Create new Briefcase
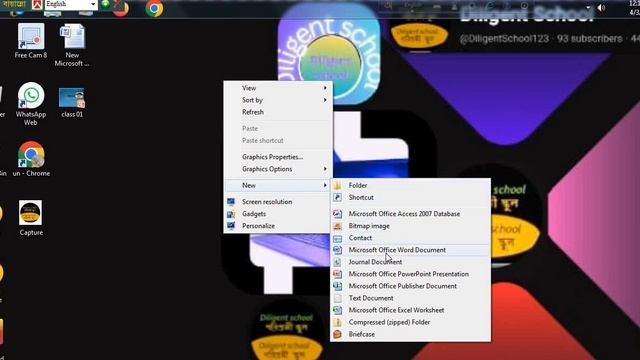 point(410,334)
